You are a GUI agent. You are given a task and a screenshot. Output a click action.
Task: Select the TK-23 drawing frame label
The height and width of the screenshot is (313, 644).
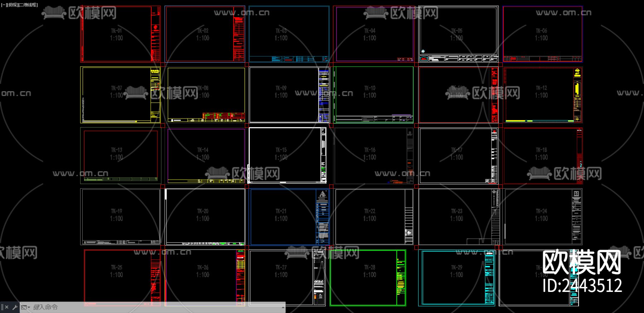click(x=457, y=211)
